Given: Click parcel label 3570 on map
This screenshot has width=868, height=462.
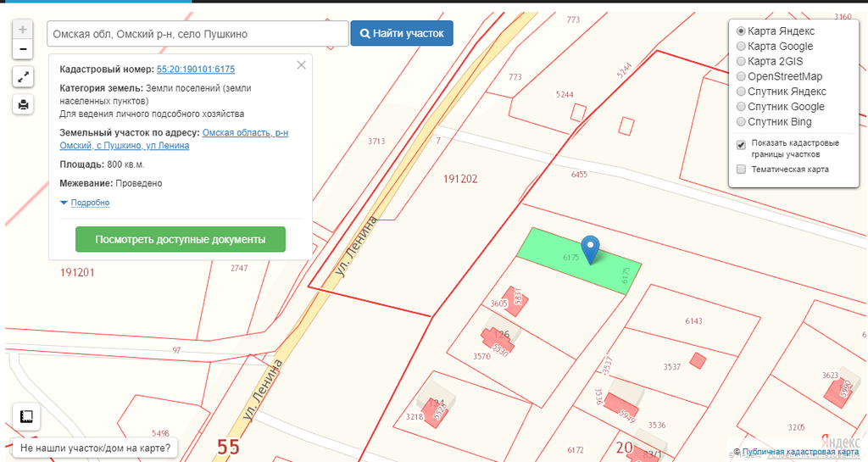Looking at the screenshot, I should [x=481, y=356].
